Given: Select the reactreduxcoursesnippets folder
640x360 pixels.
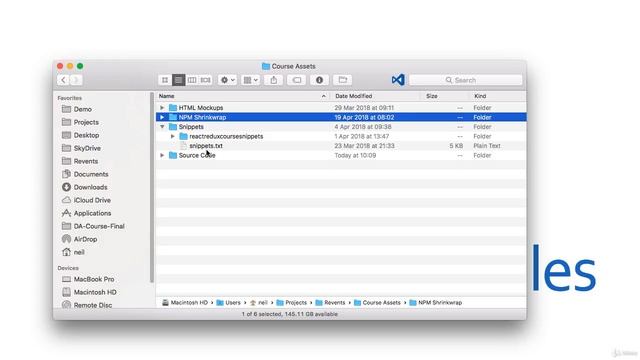Looking at the screenshot, I should pos(341,136).
